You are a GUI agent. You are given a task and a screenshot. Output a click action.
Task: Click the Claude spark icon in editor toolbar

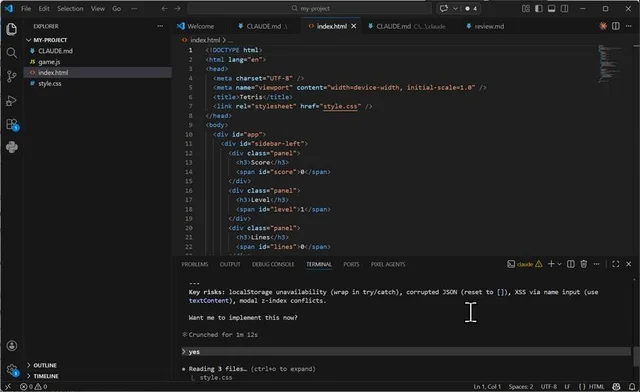603,26
